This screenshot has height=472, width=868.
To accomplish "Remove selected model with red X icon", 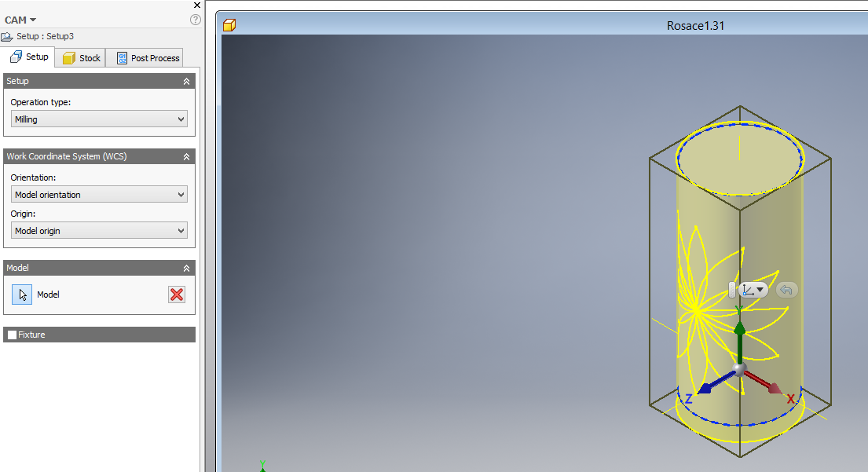I will click(177, 295).
